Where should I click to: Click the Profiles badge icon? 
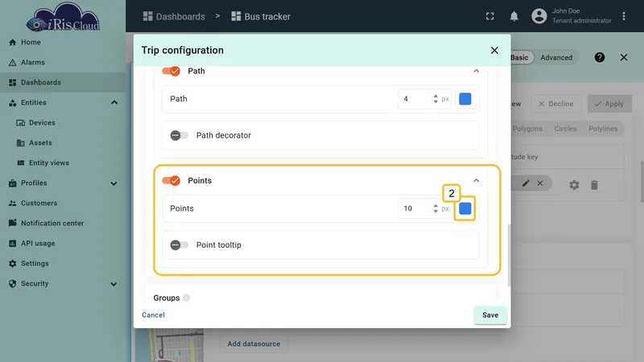point(12,183)
